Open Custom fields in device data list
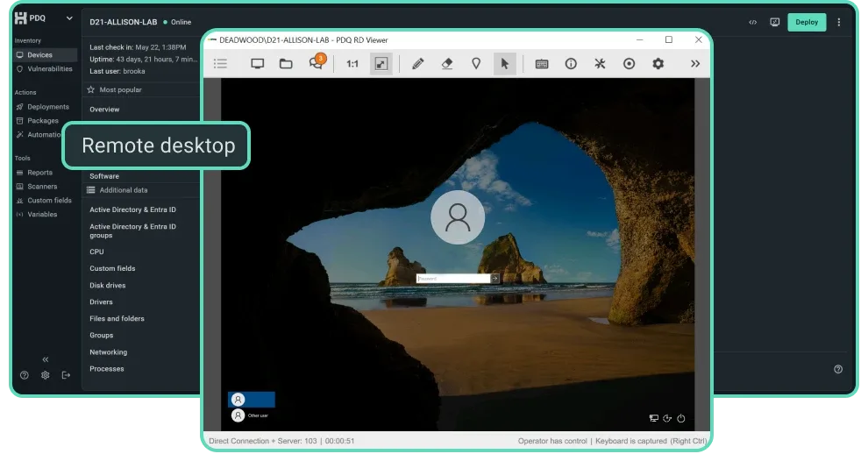 click(x=112, y=268)
